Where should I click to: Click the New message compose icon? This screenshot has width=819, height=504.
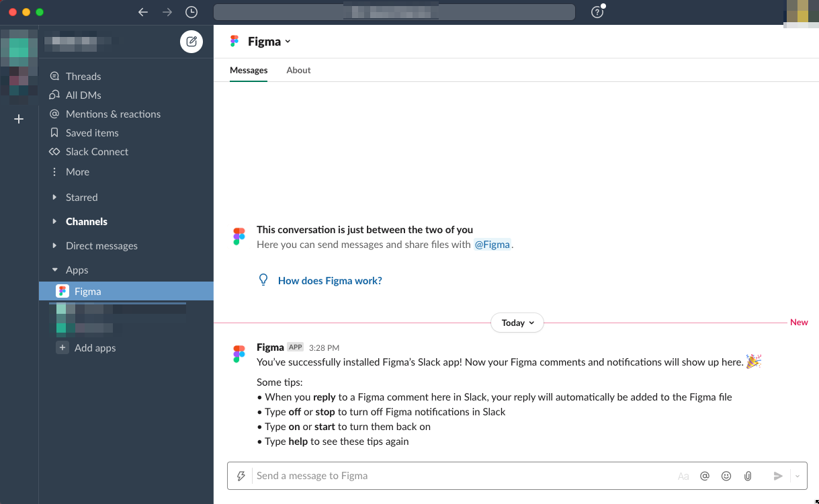coord(191,41)
